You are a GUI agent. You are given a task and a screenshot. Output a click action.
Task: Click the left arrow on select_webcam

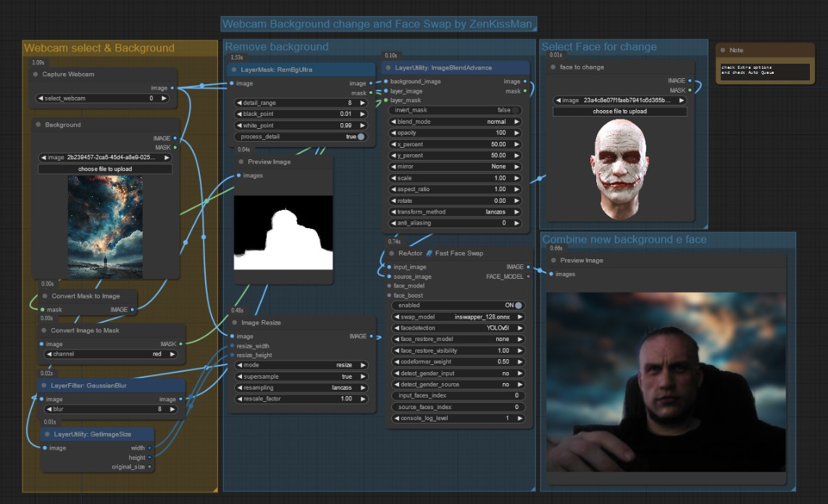pyautogui.click(x=41, y=98)
